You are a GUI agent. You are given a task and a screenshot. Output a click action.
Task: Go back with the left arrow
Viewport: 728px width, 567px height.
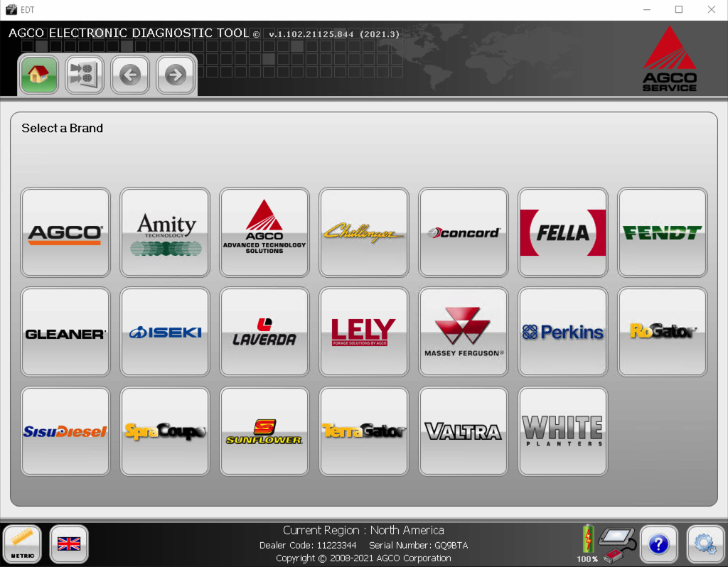pyautogui.click(x=130, y=75)
